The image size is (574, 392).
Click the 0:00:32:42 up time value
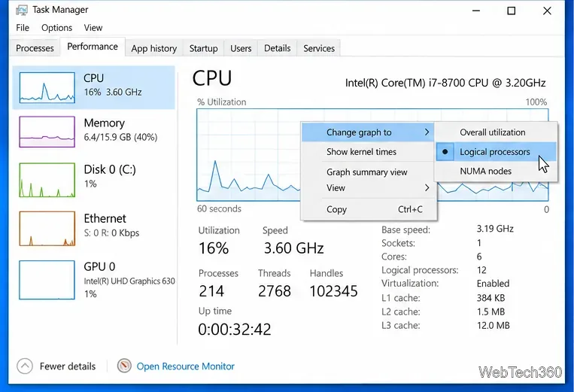pyautogui.click(x=235, y=330)
